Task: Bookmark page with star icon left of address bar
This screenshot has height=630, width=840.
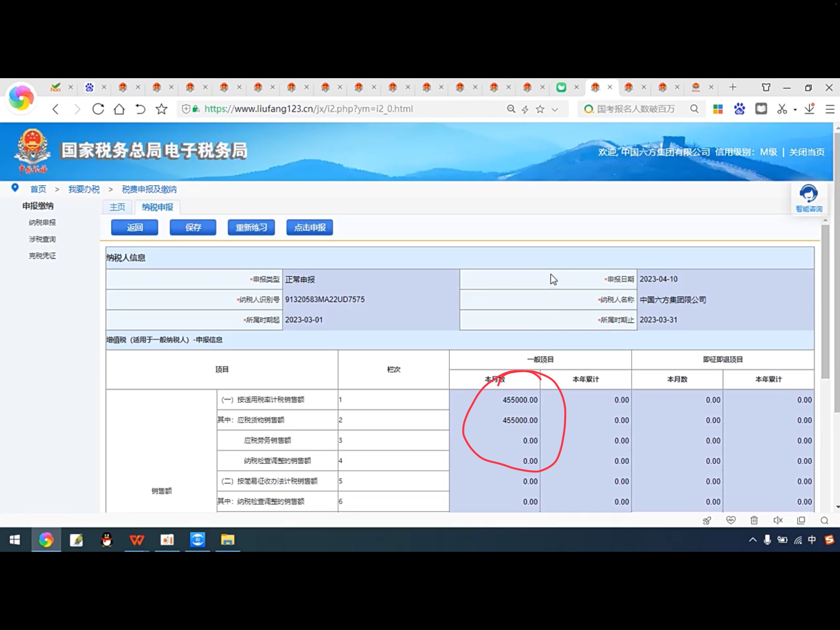Action: (161, 109)
